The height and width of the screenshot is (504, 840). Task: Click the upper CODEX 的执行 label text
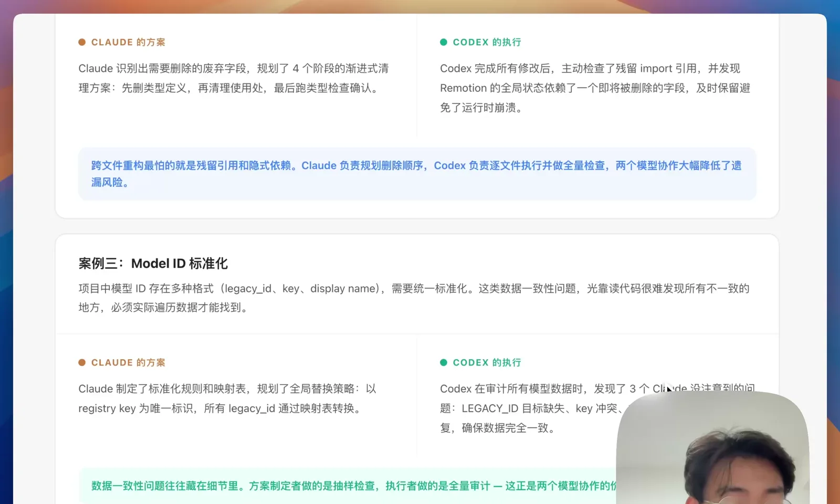tap(487, 42)
